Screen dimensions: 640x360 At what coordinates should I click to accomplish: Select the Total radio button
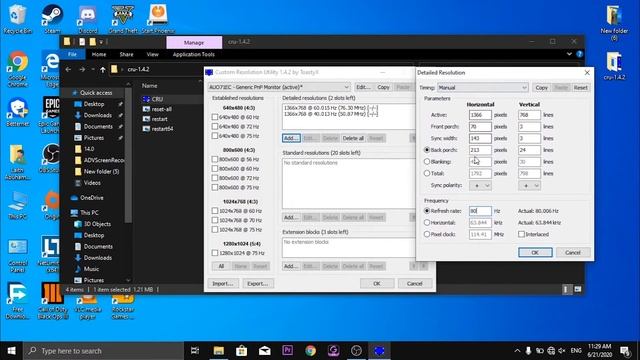(x=427, y=173)
